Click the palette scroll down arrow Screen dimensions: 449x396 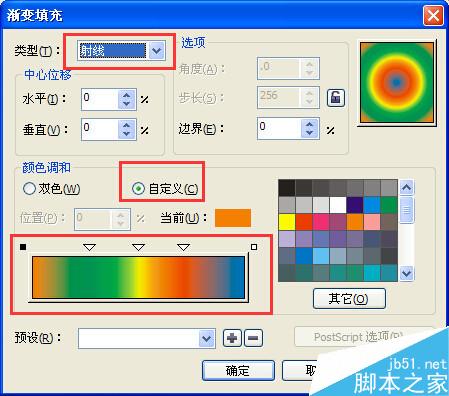point(406,274)
